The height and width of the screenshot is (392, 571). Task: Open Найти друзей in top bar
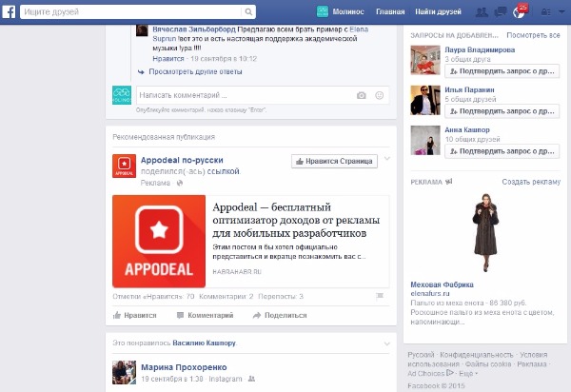438,11
